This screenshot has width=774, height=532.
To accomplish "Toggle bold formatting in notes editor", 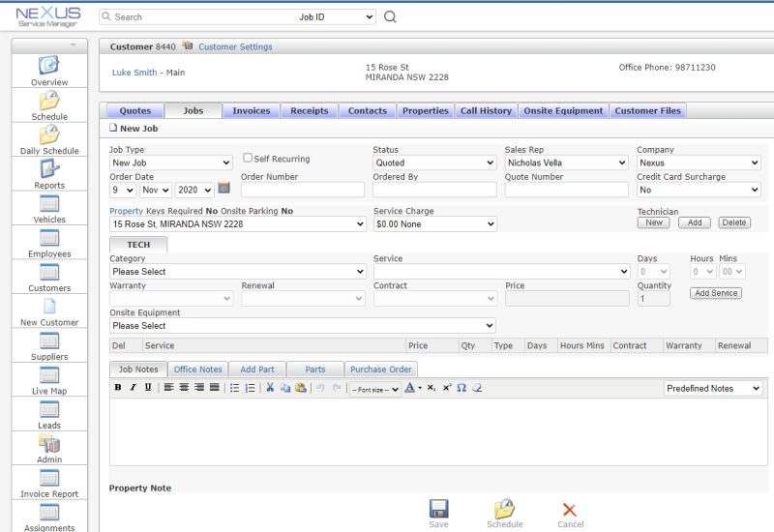I will tap(117, 388).
